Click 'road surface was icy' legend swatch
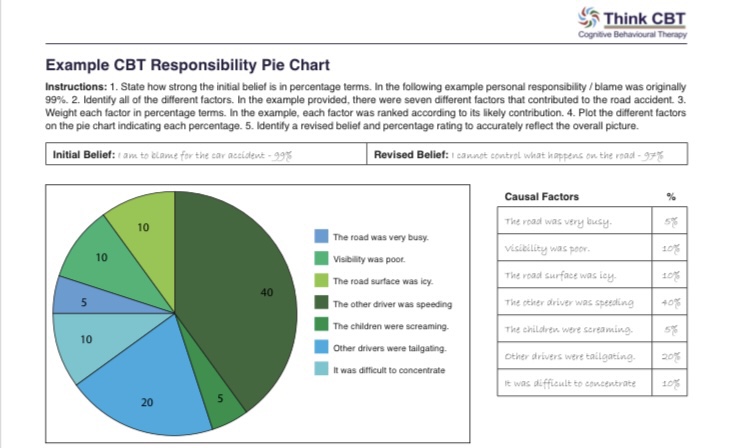Image resolution: width=730 pixels, height=448 pixels. click(x=321, y=281)
